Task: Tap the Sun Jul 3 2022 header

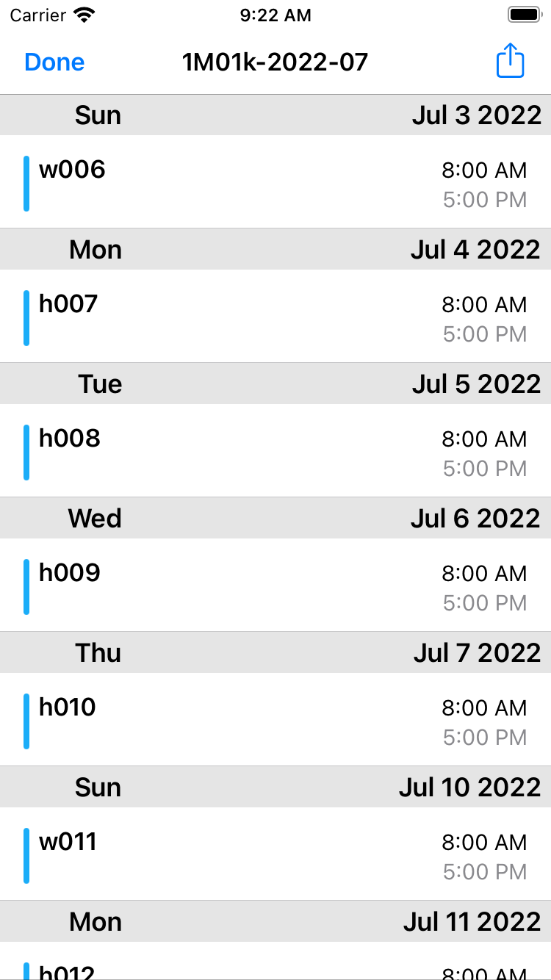Action: tap(275, 115)
